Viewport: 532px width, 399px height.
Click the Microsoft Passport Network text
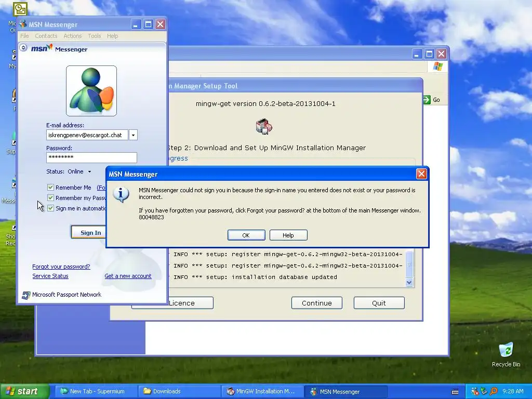tap(66, 295)
